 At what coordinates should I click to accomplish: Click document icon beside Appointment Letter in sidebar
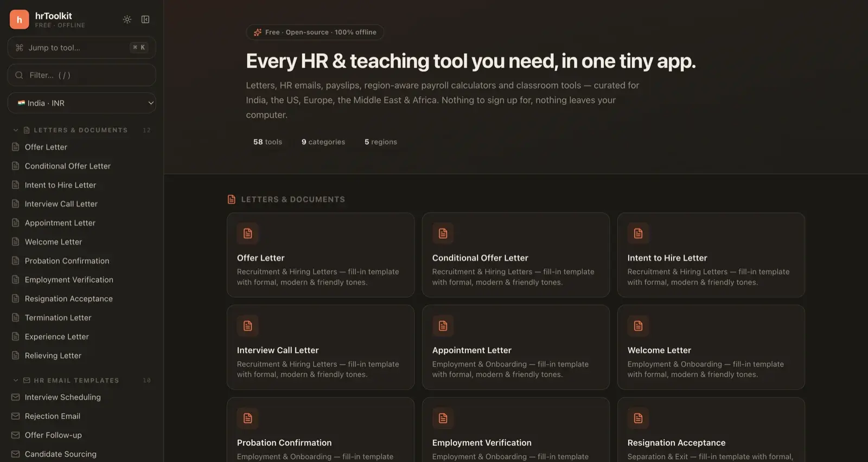click(x=16, y=223)
